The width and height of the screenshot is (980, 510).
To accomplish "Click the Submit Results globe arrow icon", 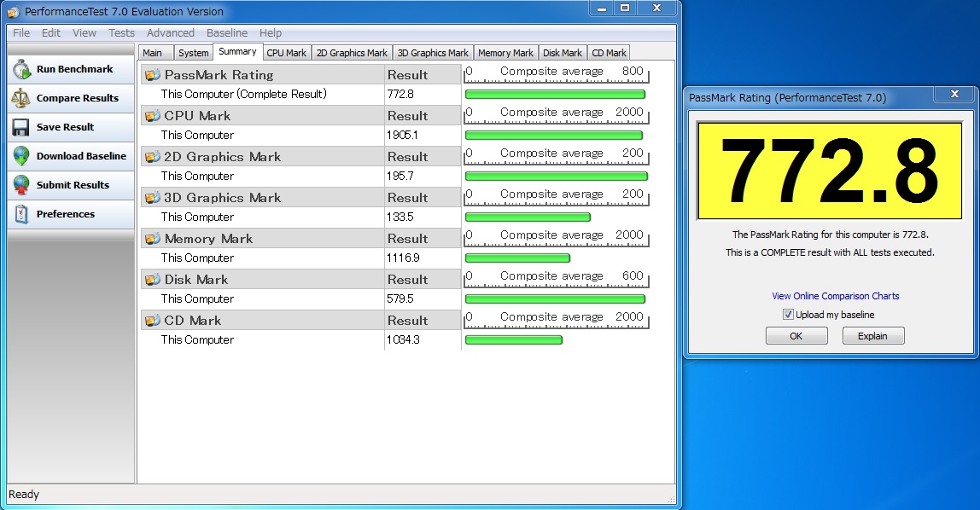I will pyautogui.click(x=21, y=185).
